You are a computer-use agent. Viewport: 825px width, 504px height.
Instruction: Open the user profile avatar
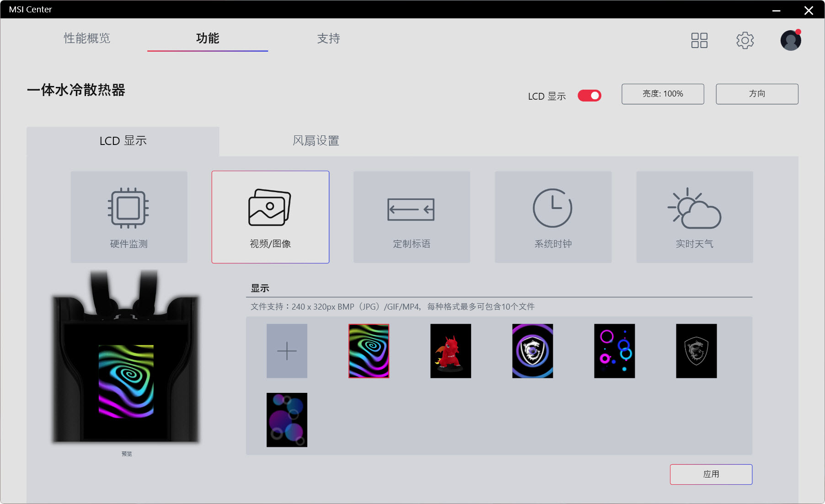pyautogui.click(x=791, y=40)
